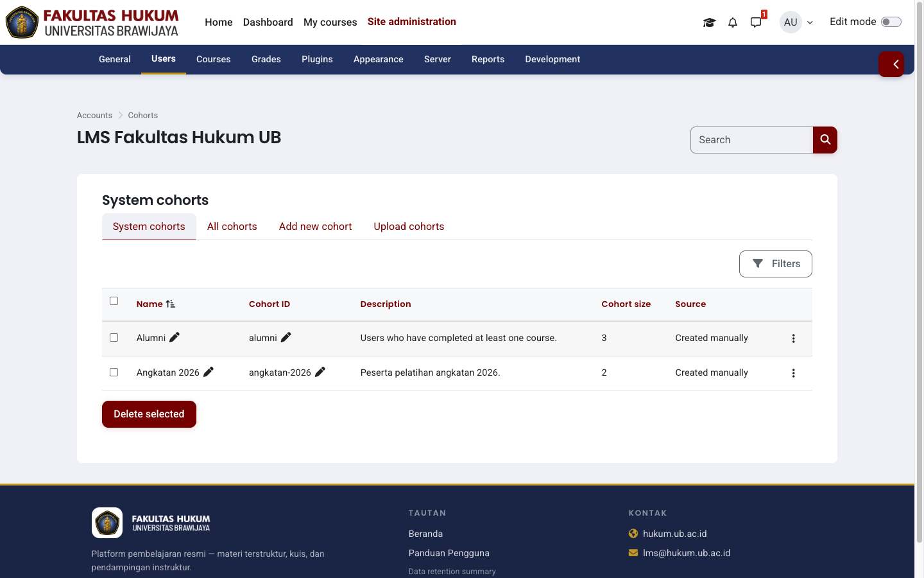Open the Upload cohorts tab
Viewport: 924px width, 578px height.
coord(409,227)
